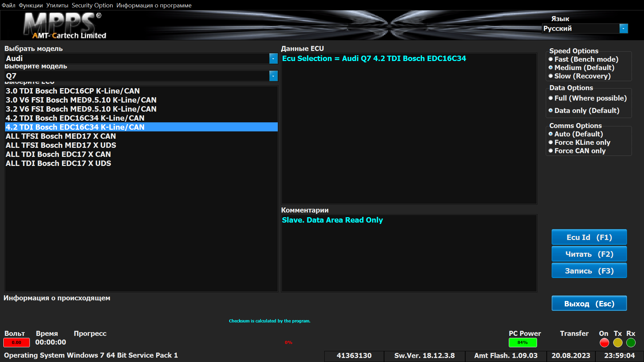Image resolution: width=644 pixels, height=362 pixels.
Task: Click the green PC Power 84% indicator
Action: 523,343
